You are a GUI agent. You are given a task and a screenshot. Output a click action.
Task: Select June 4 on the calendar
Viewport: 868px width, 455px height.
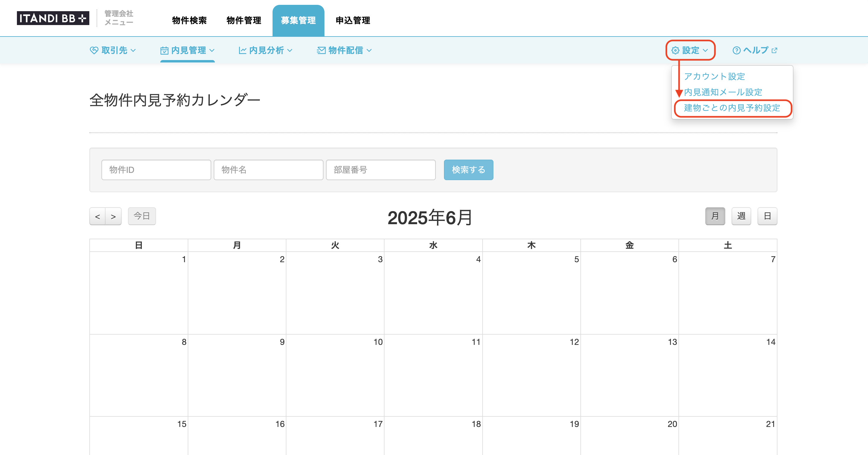click(x=433, y=293)
